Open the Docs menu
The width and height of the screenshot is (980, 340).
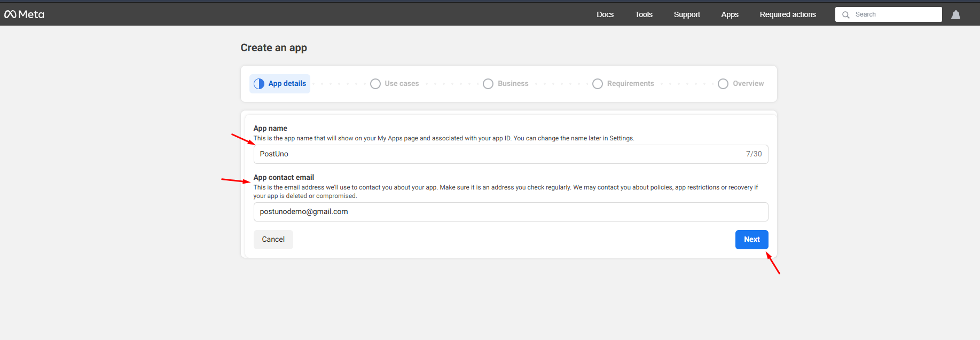pos(605,14)
